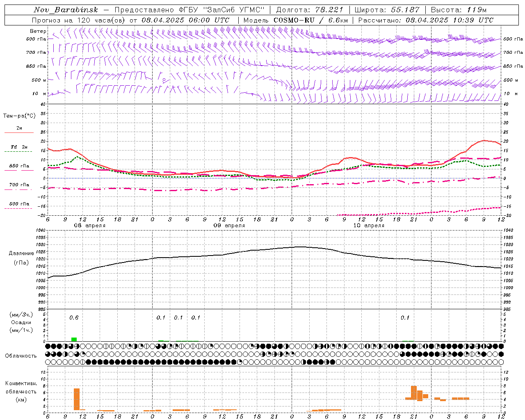The height and width of the screenshot is (420, 525).
Task: Click the tall green precipitation bar
Action: tap(74, 339)
